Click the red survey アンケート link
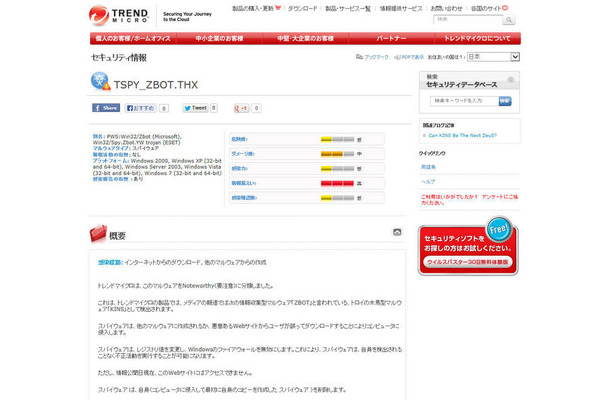This screenshot has width=610, height=400. coord(469,200)
